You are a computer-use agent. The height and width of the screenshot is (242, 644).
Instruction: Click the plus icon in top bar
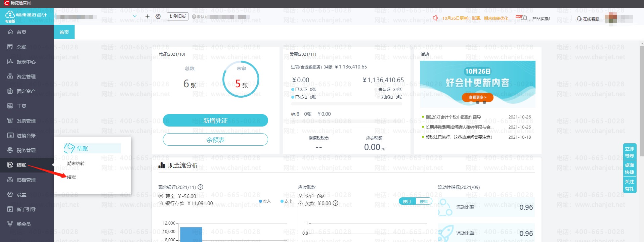click(x=147, y=16)
